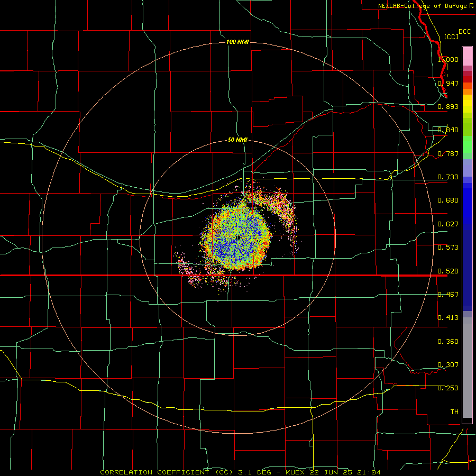Screen dimensions: 476x476
Task: Click the TH threshold legend label
Action: (x=454, y=412)
